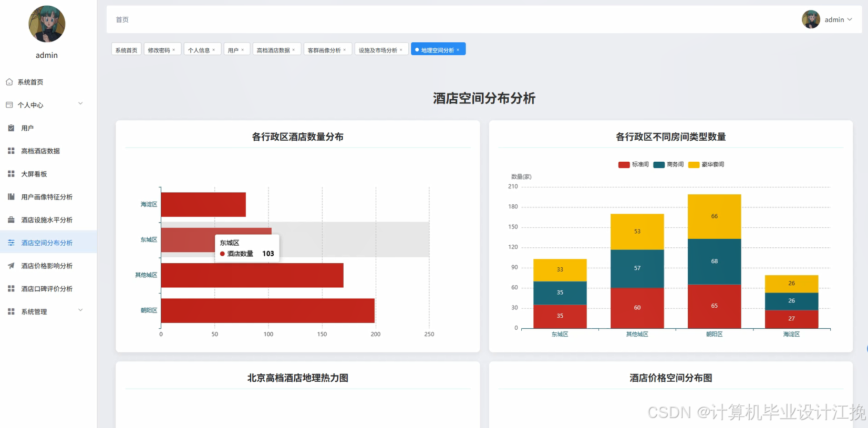
Task: Open 系统首页 in the sidebar menu
Action: pos(48,82)
